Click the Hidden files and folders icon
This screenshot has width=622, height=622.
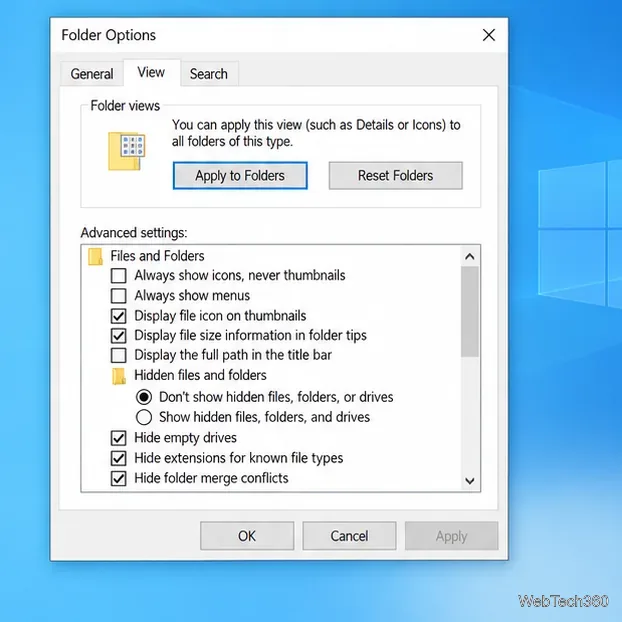pyautogui.click(x=119, y=376)
